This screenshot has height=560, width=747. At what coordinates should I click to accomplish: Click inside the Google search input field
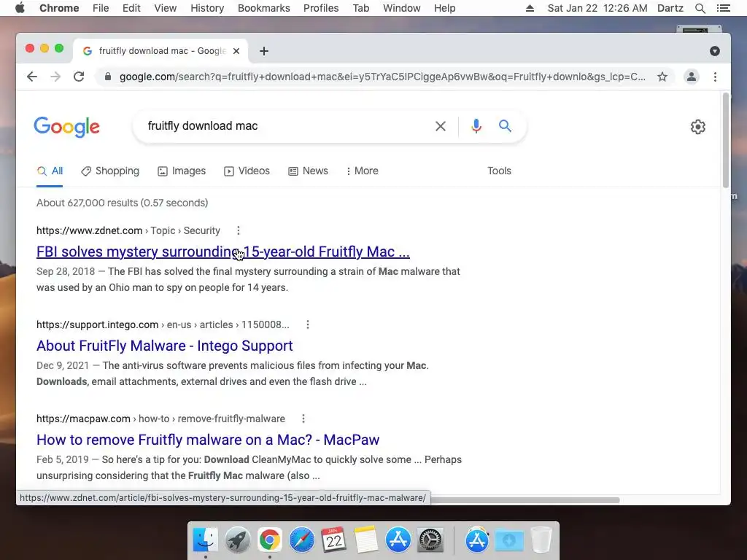(x=286, y=126)
